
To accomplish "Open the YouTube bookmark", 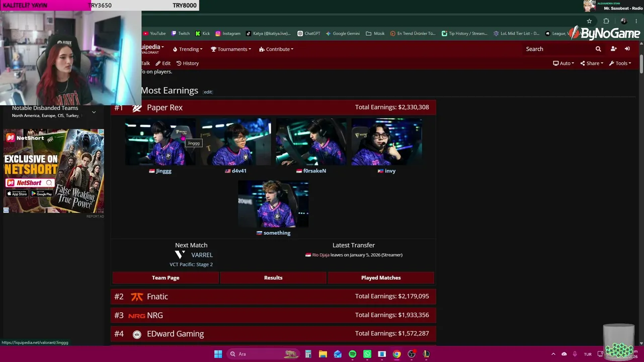I will pos(154,34).
